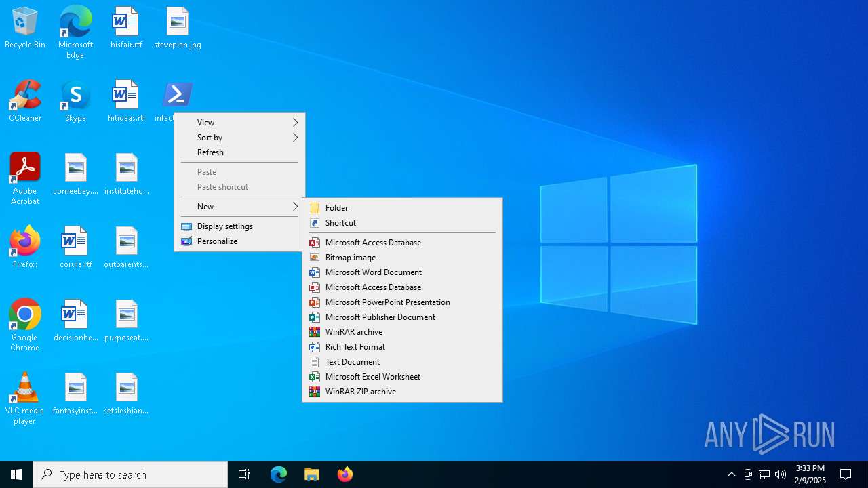Open the Google Chrome desktop shortcut

click(25, 325)
